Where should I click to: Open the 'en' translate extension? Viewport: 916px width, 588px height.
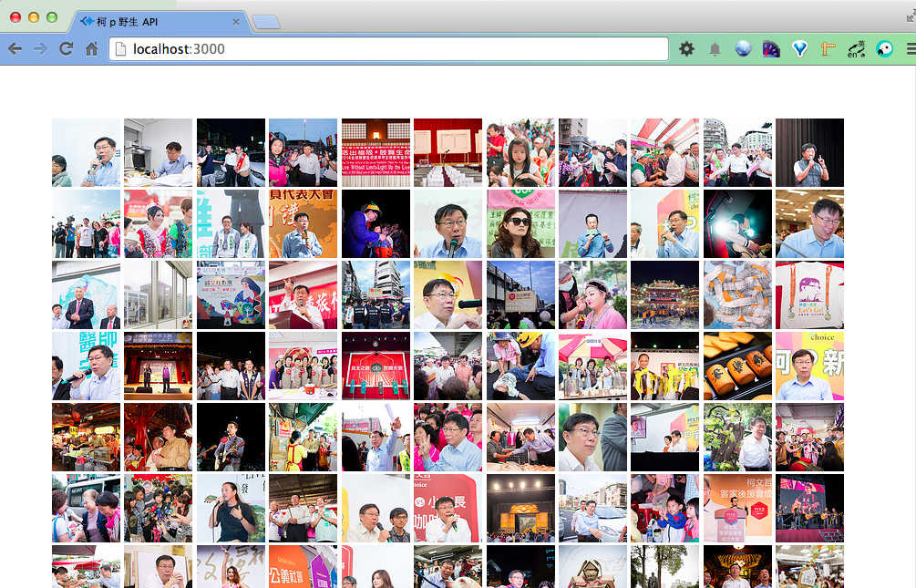click(856, 49)
